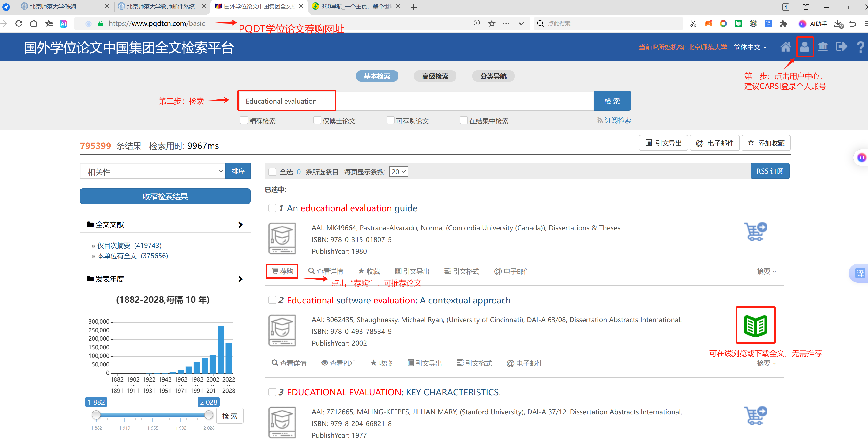Open 查看PDF link for result 2
The width and height of the screenshot is (868, 442).
coord(338,363)
